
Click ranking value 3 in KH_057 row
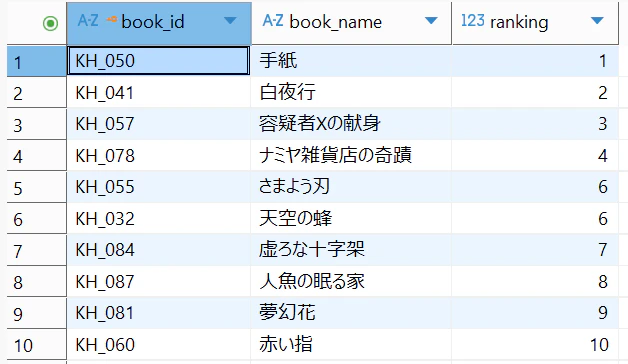[x=603, y=124]
